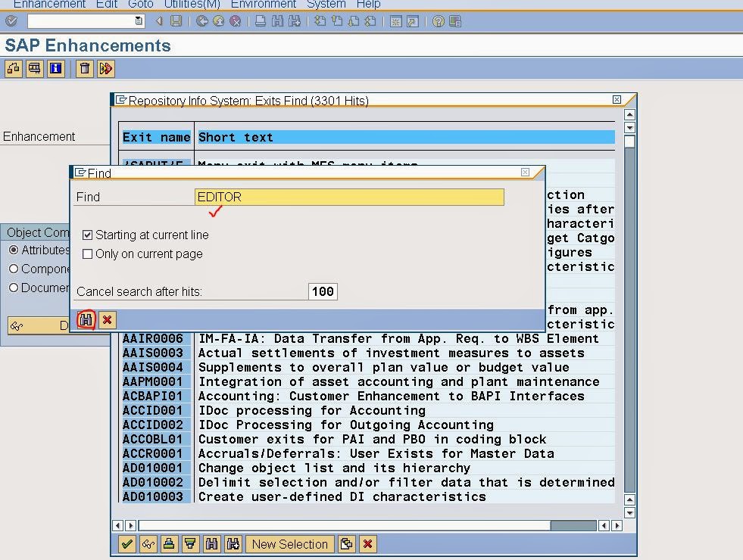Click the Find binoculars icon in hit list toolbar
The image size is (743, 560).
pos(212,544)
